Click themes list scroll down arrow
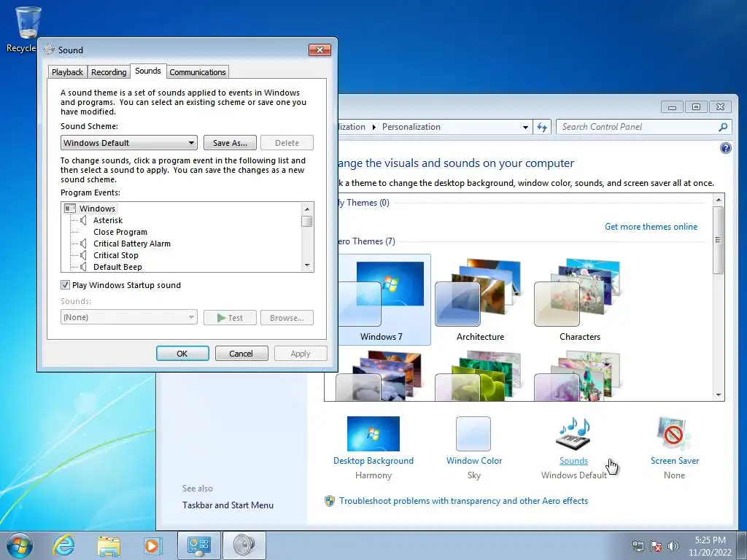This screenshot has width=747, height=560. [x=718, y=394]
